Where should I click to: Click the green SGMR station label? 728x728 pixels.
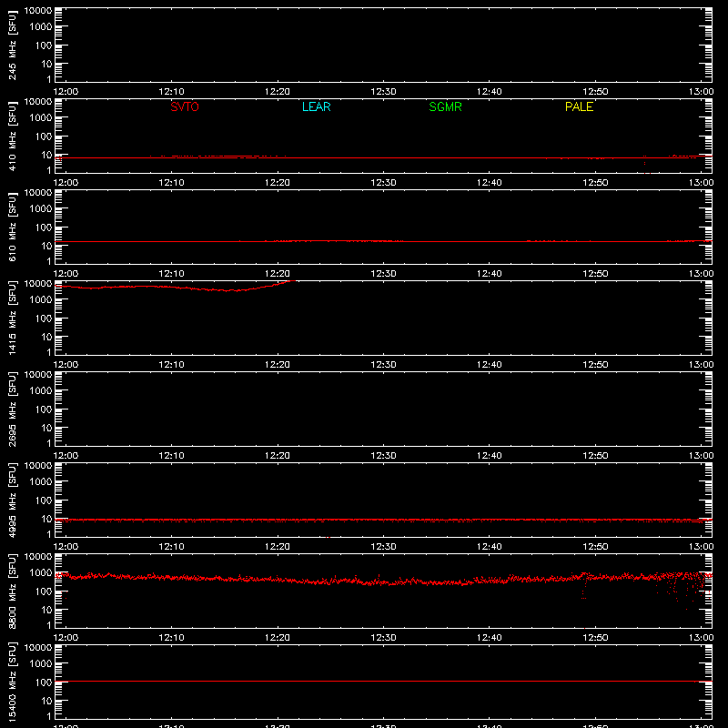(x=445, y=106)
